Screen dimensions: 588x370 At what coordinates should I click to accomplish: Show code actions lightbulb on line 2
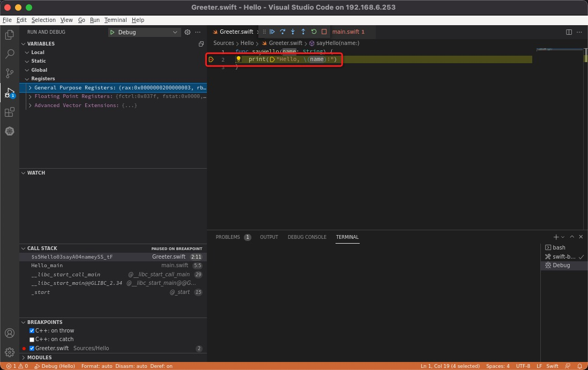[238, 59]
